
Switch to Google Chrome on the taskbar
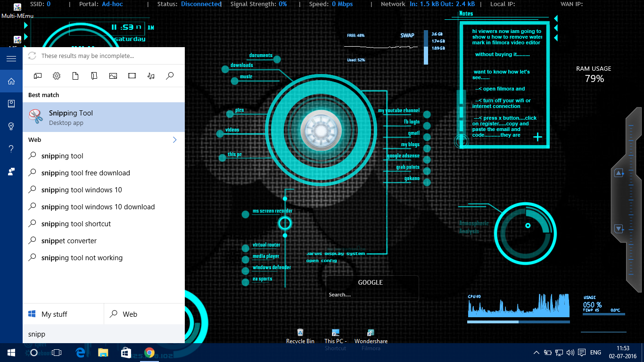pos(149,353)
